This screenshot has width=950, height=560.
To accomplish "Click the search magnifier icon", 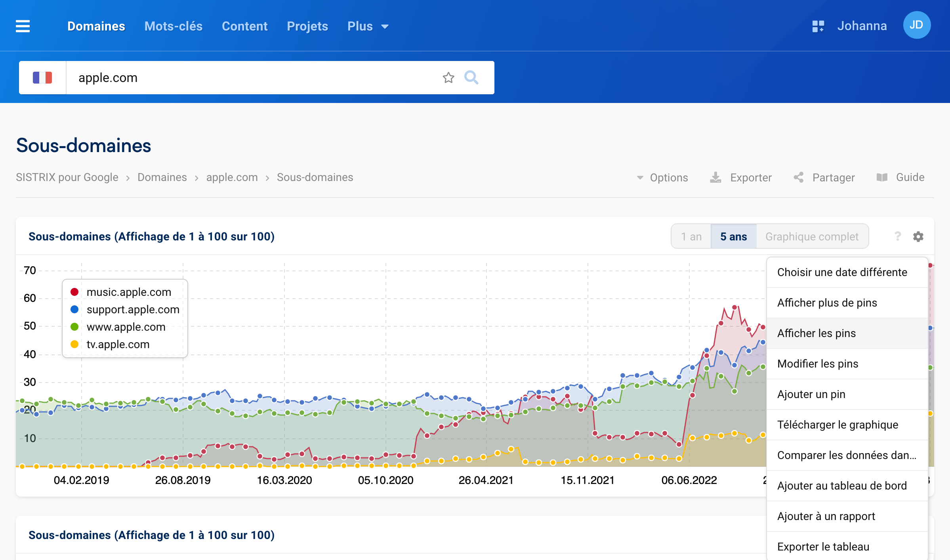I will (x=471, y=78).
